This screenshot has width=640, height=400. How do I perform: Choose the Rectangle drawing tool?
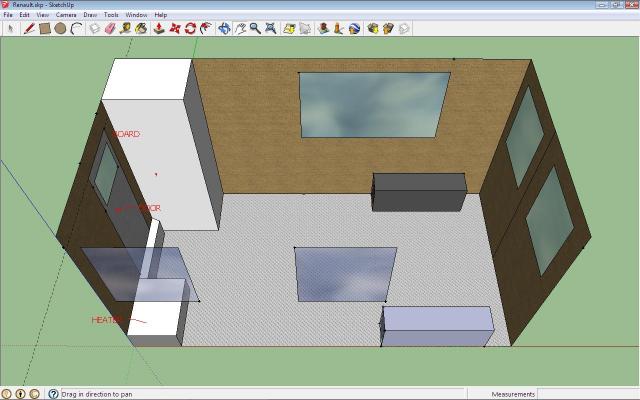45,28
